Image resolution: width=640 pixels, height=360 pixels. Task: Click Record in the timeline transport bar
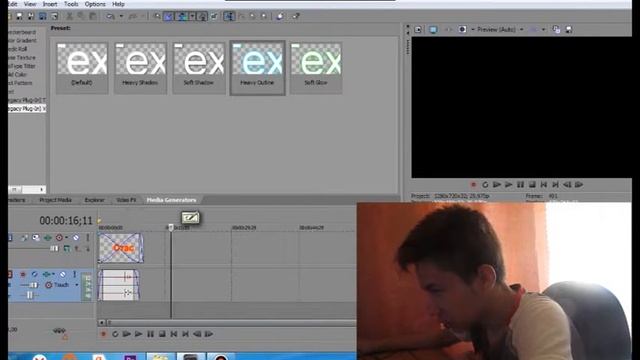103,334
